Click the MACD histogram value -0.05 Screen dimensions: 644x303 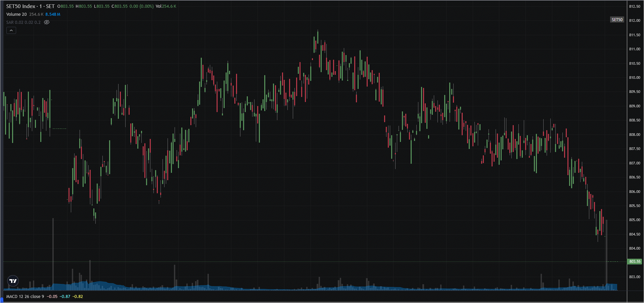(x=52, y=297)
